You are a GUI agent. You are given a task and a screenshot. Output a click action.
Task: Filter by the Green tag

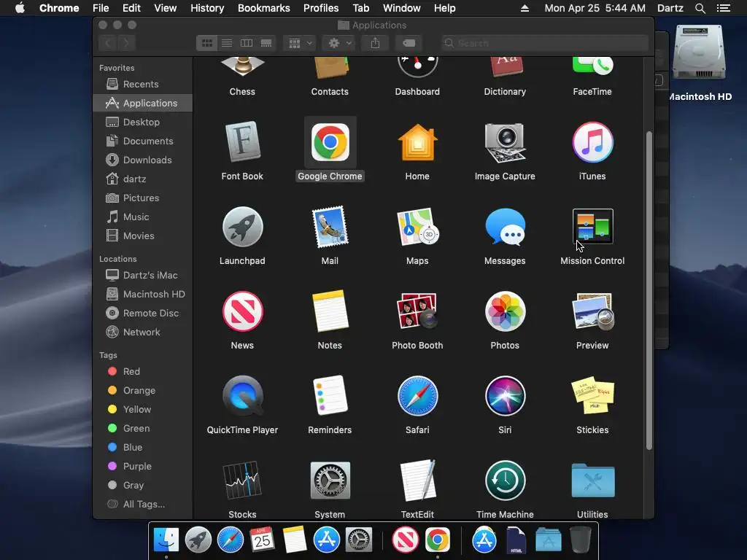tap(142, 428)
